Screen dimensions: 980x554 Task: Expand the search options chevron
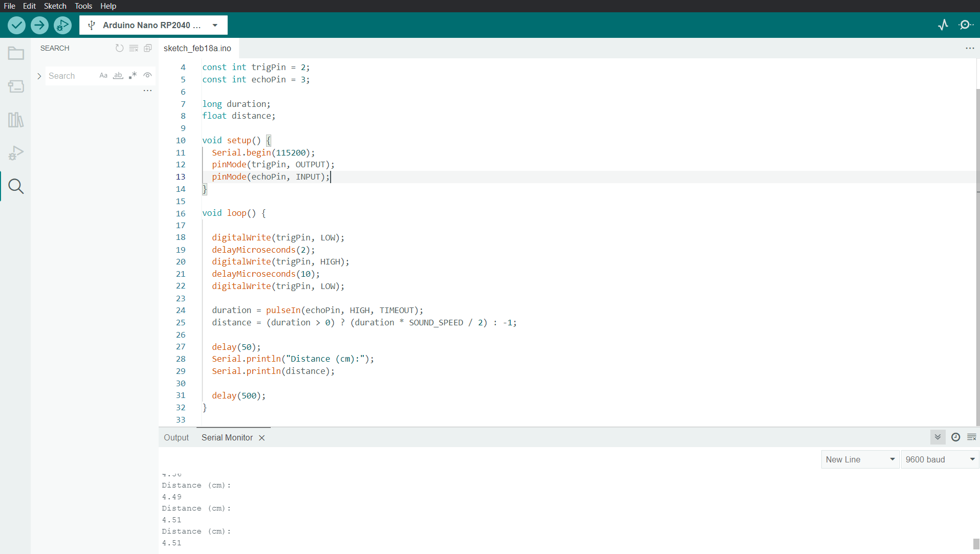[39, 75]
